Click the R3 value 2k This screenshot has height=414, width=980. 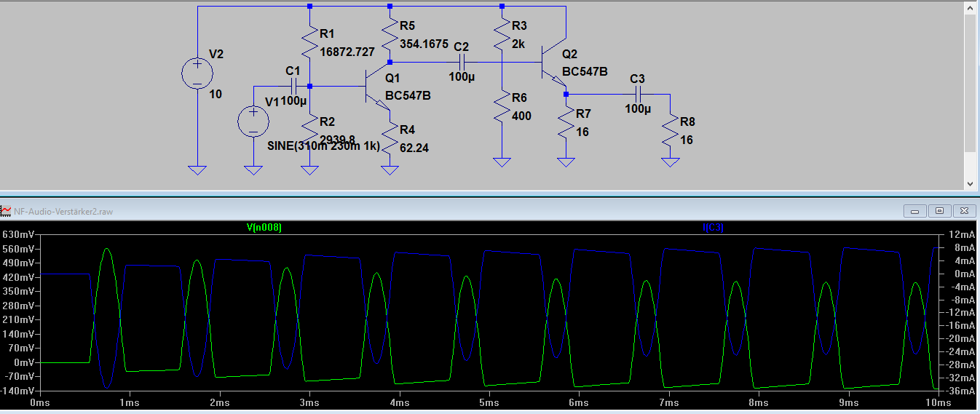click(x=518, y=44)
